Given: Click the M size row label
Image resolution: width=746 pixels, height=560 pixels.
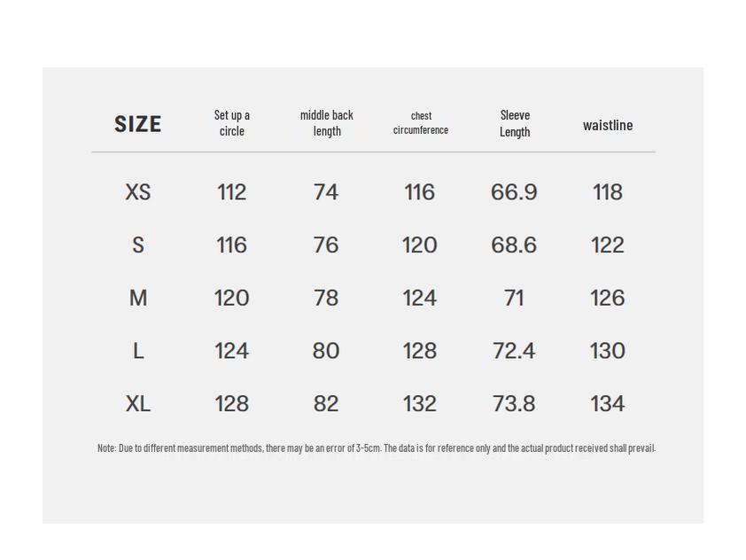Looking at the screenshot, I should pyautogui.click(x=138, y=299).
